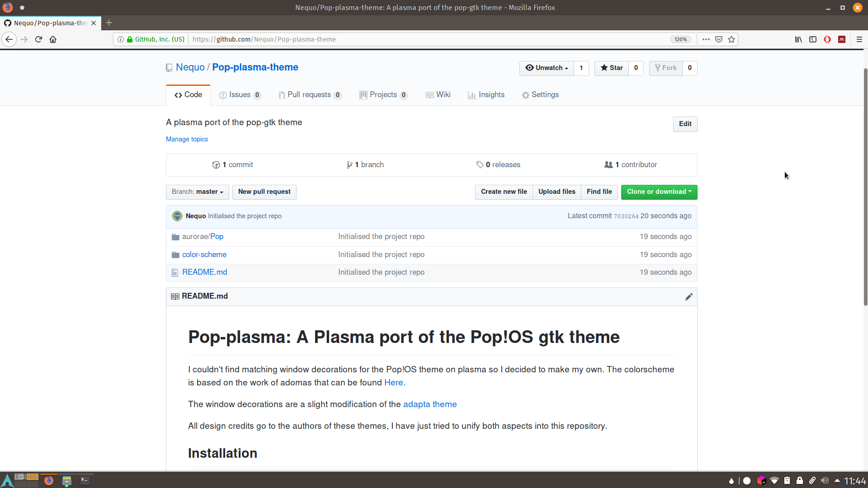This screenshot has width=868, height=488.
Task: Click the volume icon in the system tray
Action: coord(825,480)
